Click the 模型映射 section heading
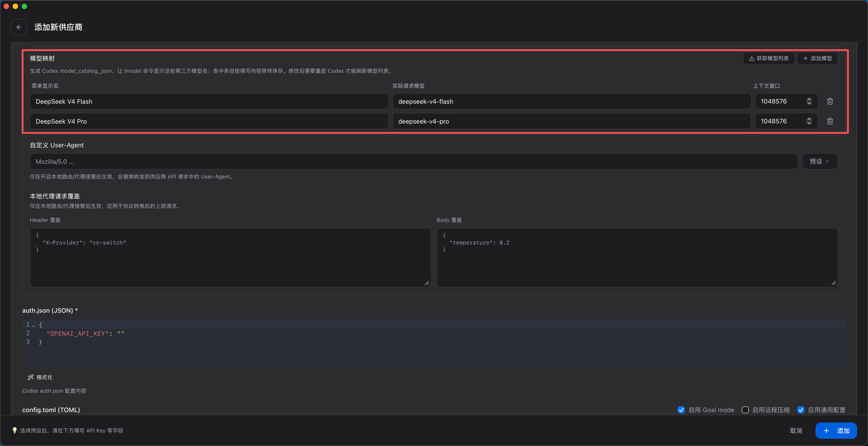 [42, 58]
